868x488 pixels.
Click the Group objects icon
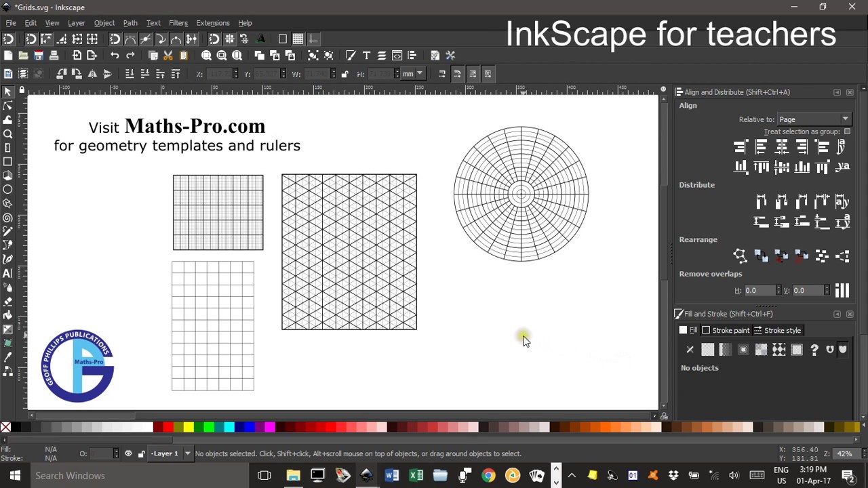point(313,56)
